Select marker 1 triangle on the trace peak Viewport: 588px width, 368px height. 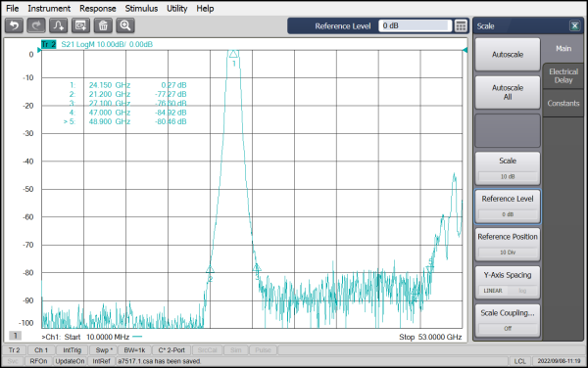233,54
